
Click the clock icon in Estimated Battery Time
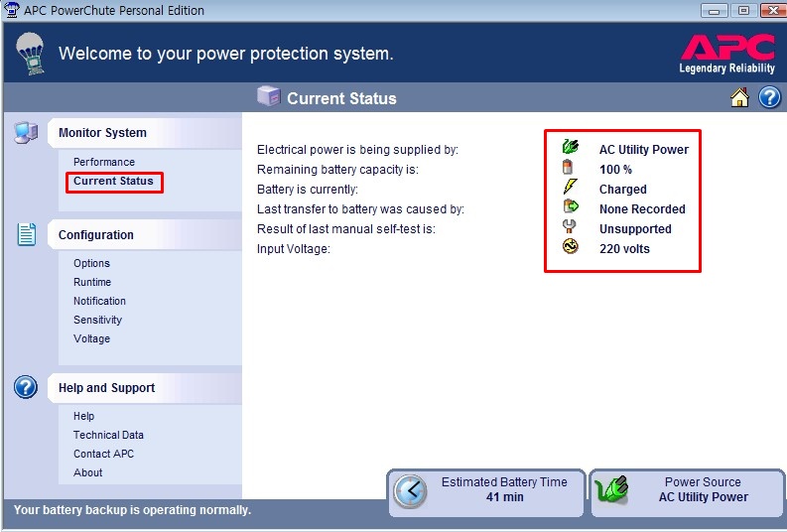point(410,491)
